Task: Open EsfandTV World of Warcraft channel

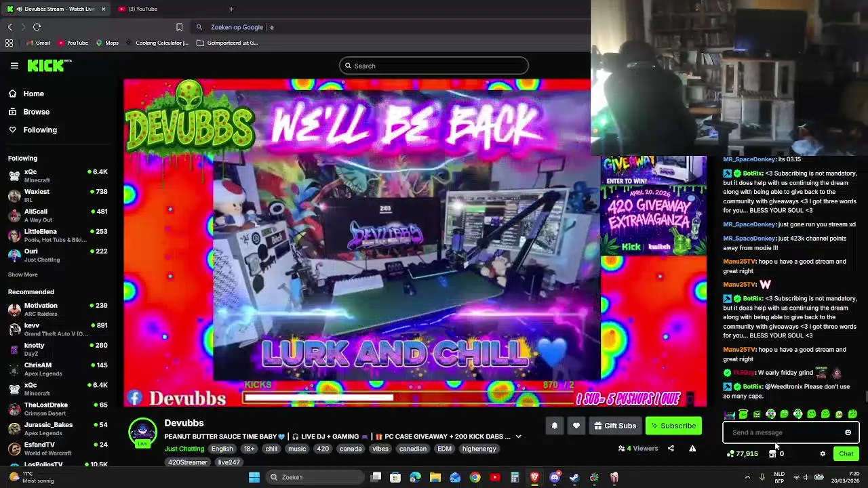Action: 58,448
